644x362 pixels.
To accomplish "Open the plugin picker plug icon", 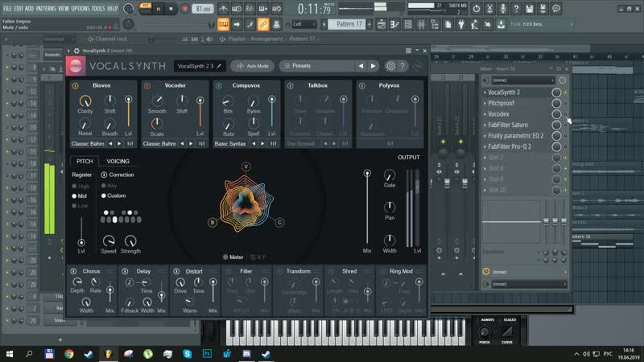I will tap(461, 25).
